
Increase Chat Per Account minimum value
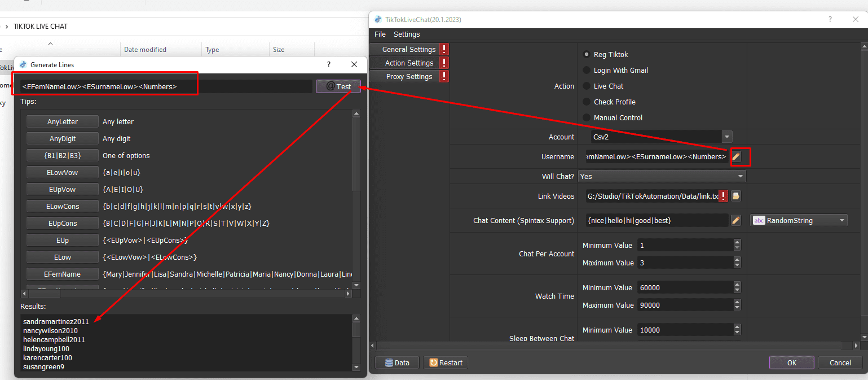click(x=737, y=243)
